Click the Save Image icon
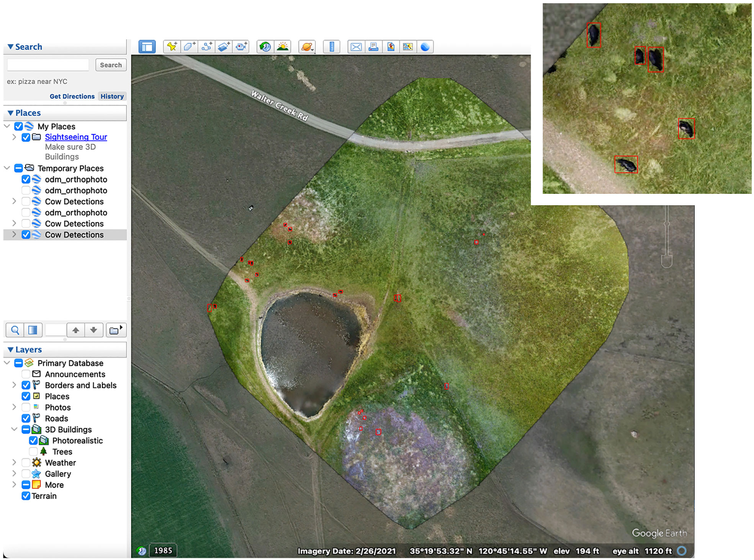Image resolution: width=754 pixels, height=560 pixels. click(391, 47)
